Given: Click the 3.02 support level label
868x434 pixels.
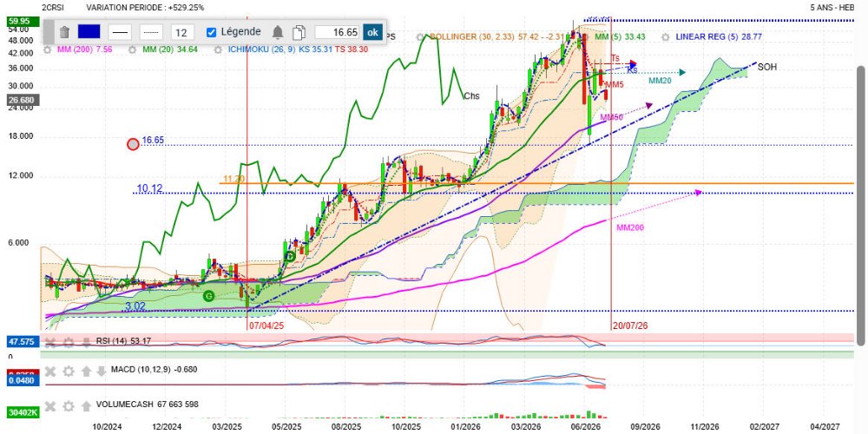Looking at the screenshot, I should coord(135,306).
